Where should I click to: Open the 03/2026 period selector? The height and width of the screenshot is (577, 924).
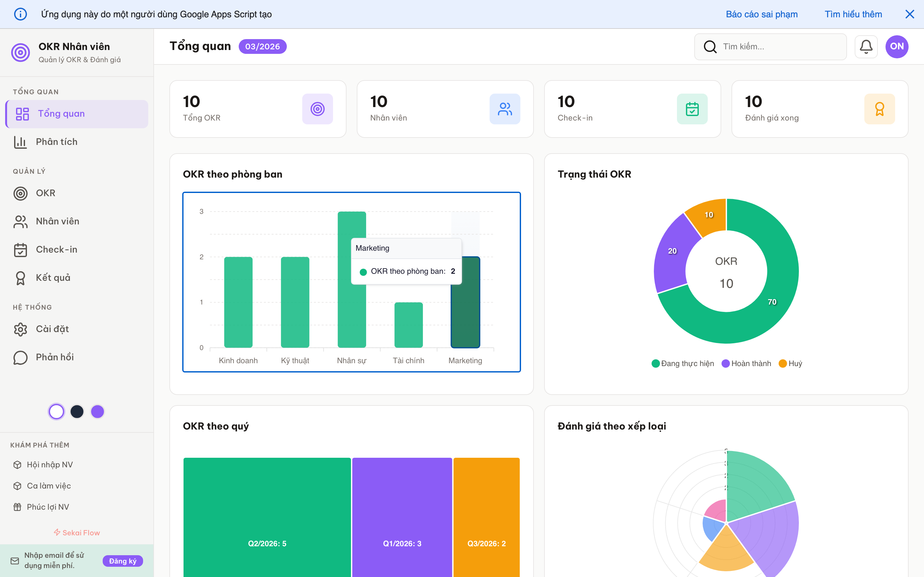(262, 46)
